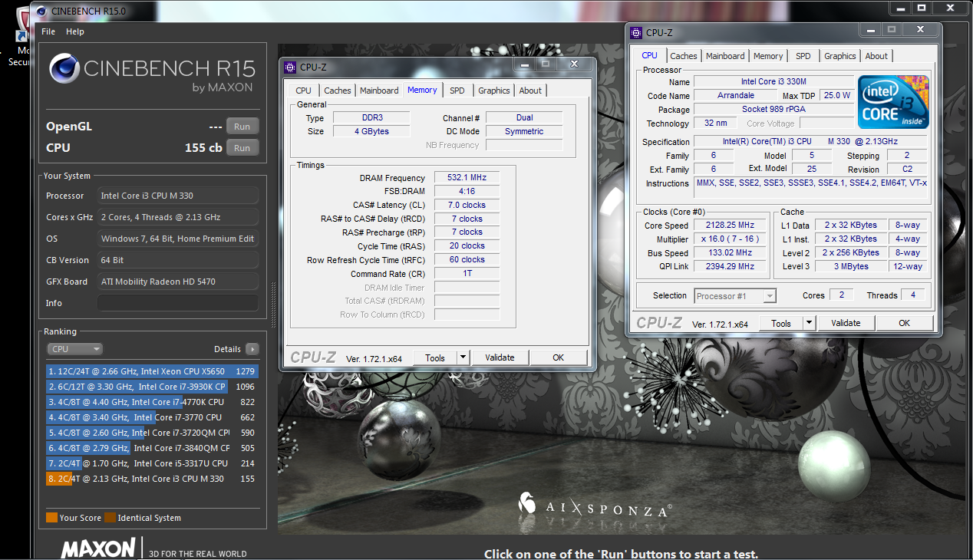
Task: Open About tab in right CPU-Z window
Action: (x=876, y=56)
